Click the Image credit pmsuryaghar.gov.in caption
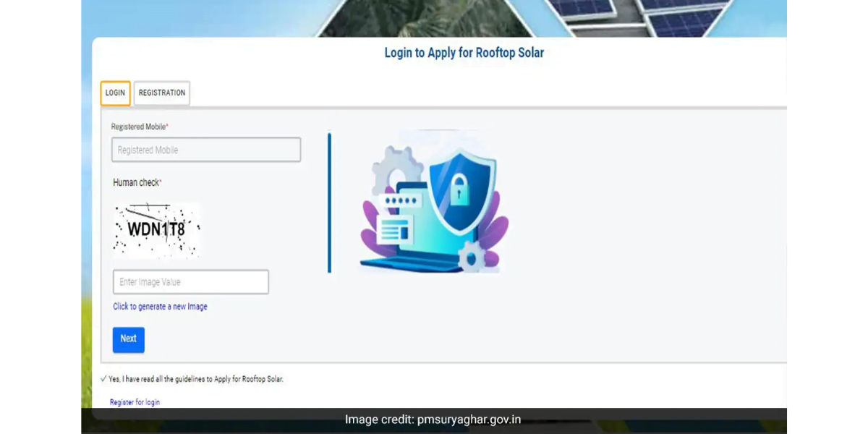The height and width of the screenshot is (434, 868). (433, 420)
